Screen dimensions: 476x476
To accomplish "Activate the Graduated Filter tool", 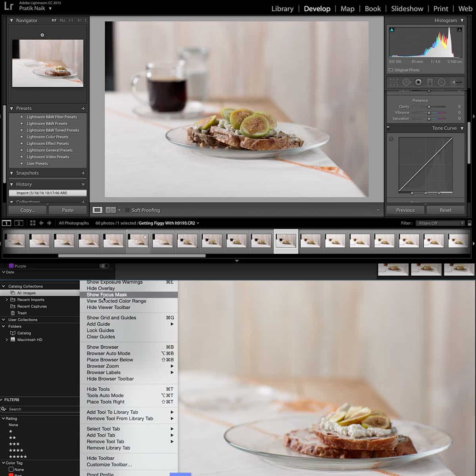I will [x=430, y=82].
